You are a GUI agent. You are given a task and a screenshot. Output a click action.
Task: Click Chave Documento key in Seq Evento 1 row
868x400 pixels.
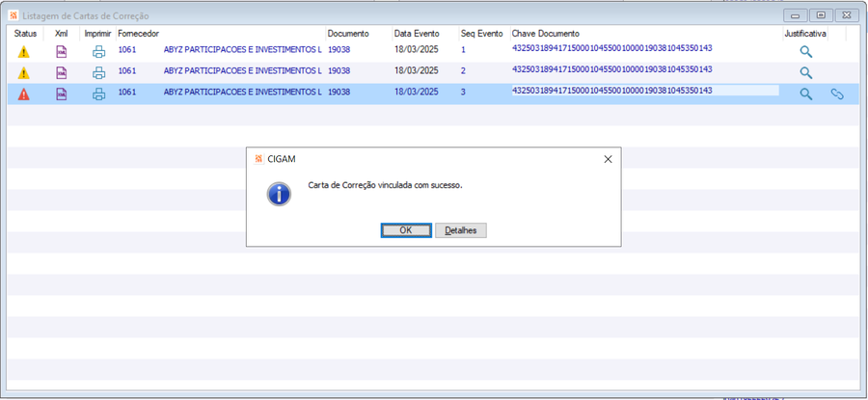[612, 48]
